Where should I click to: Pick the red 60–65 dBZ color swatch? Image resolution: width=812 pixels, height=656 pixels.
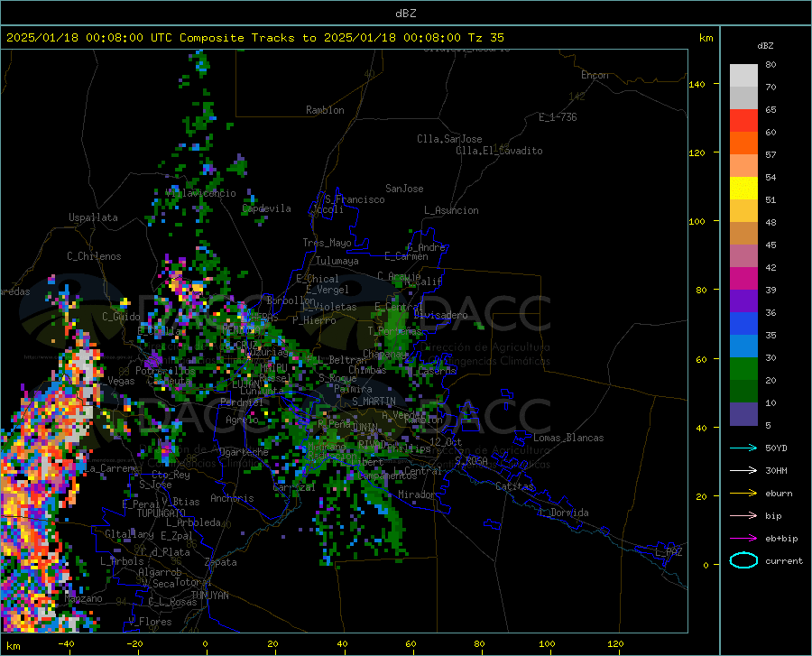tap(743, 121)
